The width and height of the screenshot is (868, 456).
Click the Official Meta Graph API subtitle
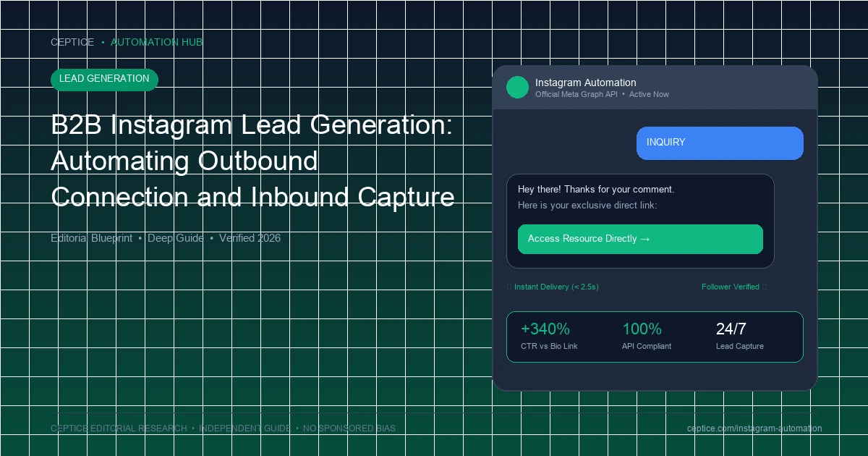coord(576,94)
